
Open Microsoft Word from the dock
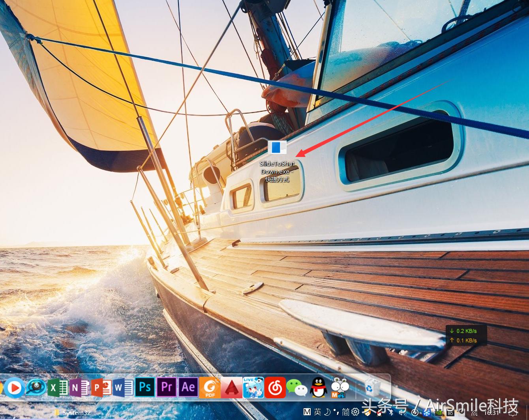coord(123,388)
